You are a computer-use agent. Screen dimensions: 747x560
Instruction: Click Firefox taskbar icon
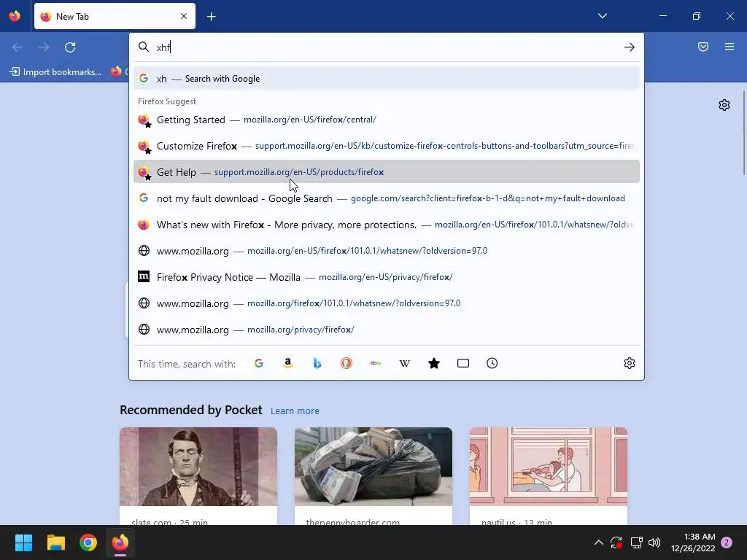click(x=120, y=542)
